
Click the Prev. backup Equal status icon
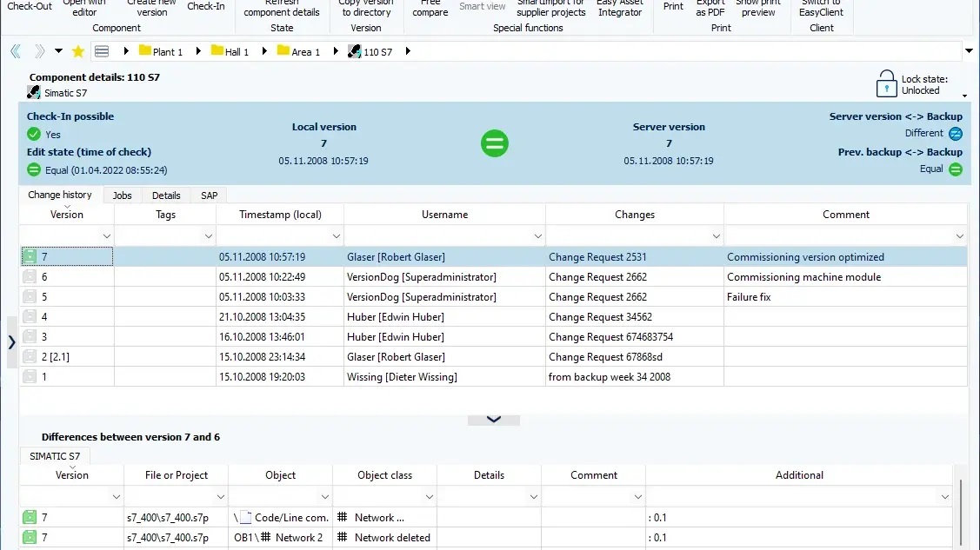(956, 169)
